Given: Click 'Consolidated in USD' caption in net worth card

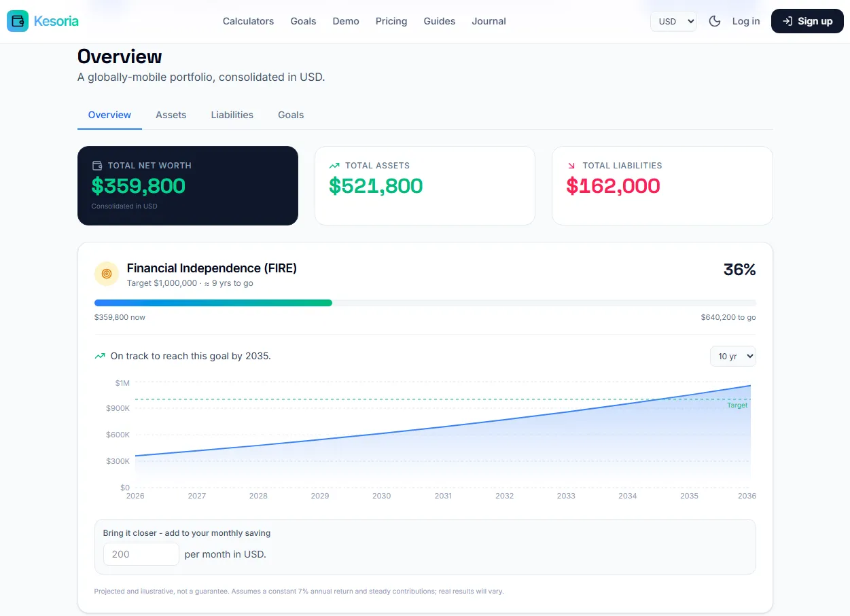Looking at the screenshot, I should tap(124, 206).
